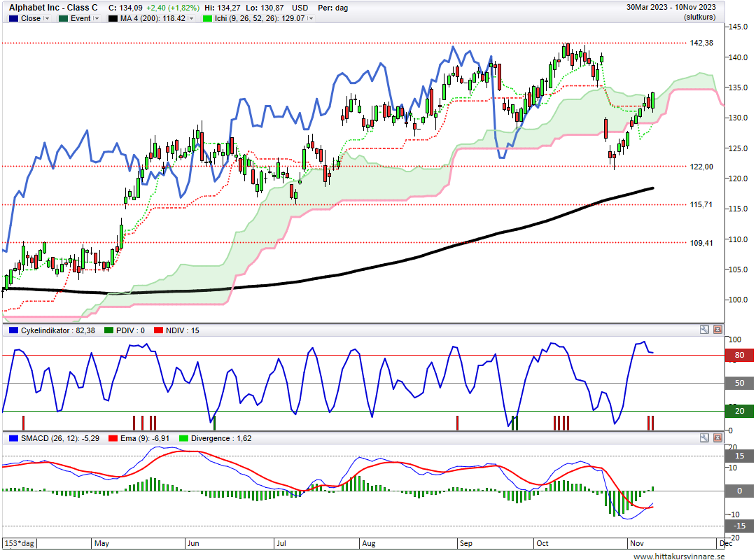Click the gray 0 SMACD level marker
The width and height of the screenshot is (756, 560).
[740, 491]
